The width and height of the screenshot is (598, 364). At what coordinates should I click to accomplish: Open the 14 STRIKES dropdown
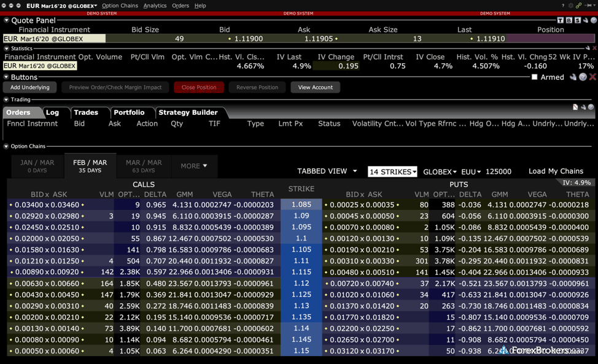click(x=392, y=172)
